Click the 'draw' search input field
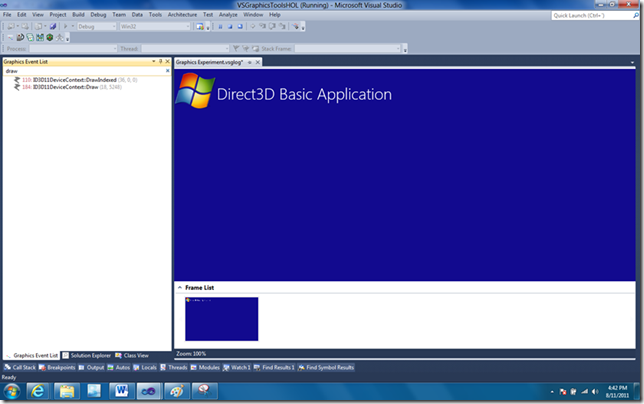The height and width of the screenshot is (404, 644). pyautogui.click(x=84, y=71)
